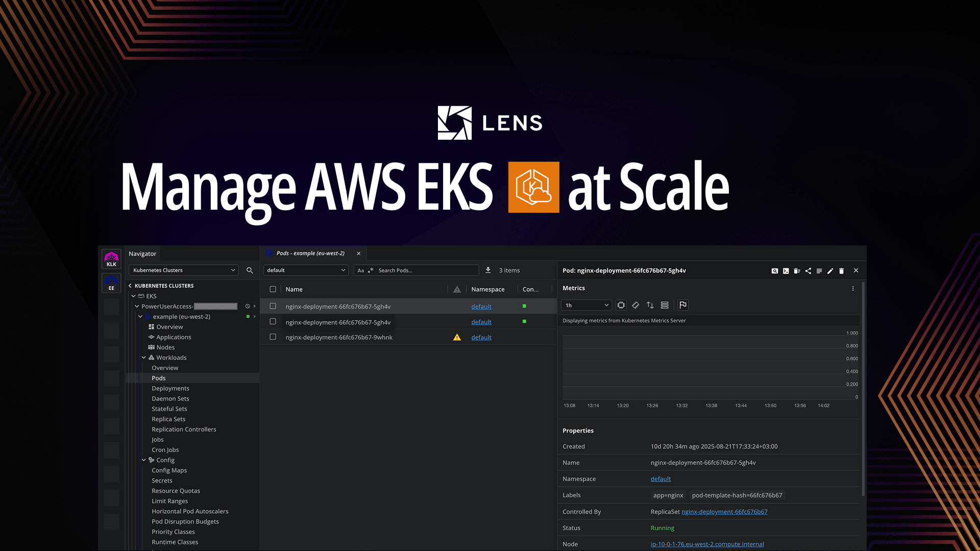
Task: Click the share icon in pod header
Action: tap(808, 271)
